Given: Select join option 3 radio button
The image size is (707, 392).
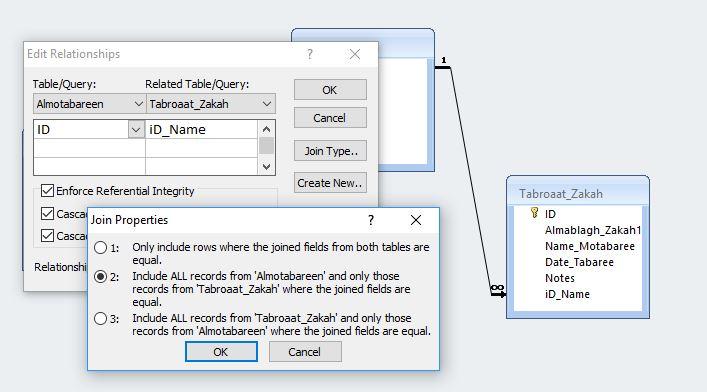Looking at the screenshot, I should [x=100, y=318].
